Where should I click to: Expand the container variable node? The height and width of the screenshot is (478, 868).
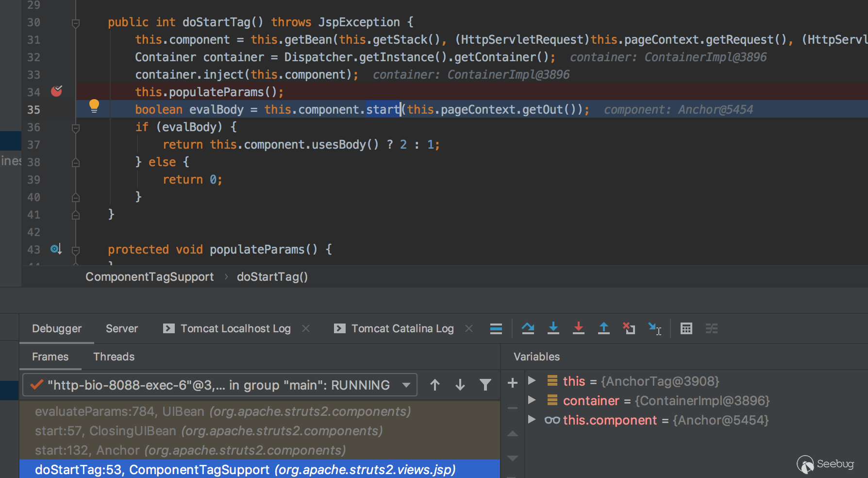(532, 400)
